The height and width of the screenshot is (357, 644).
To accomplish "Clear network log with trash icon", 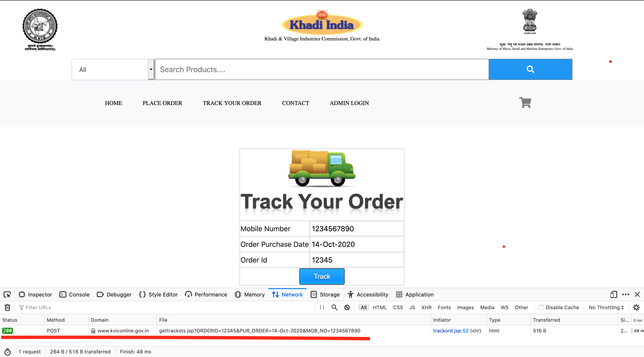I will coord(8,307).
